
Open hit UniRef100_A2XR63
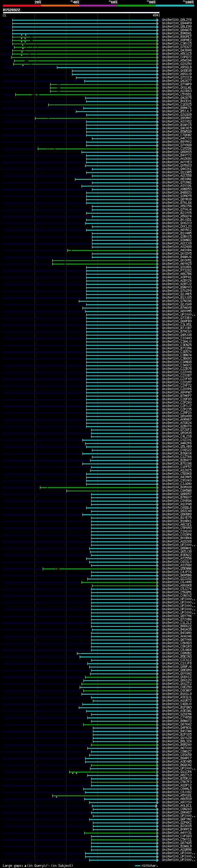tap(177, 91)
